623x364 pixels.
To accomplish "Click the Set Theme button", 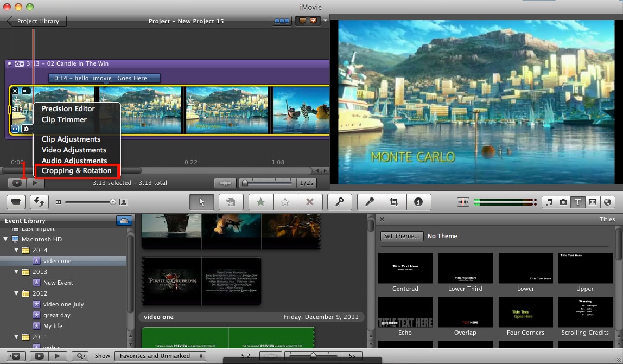I will (402, 235).
